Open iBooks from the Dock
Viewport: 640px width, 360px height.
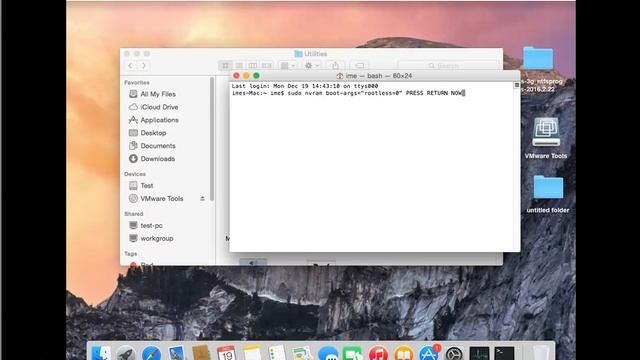404,353
